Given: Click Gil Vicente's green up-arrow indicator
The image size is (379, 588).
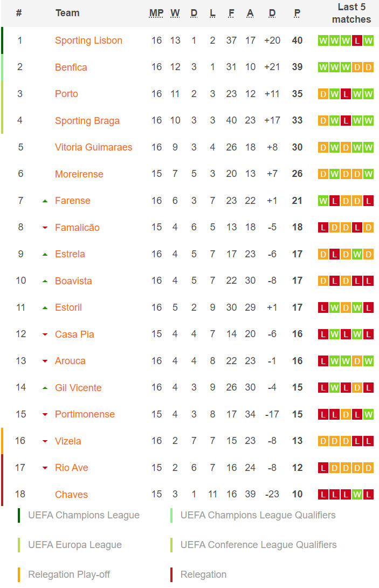Looking at the screenshot, I should tap(45, 388).
